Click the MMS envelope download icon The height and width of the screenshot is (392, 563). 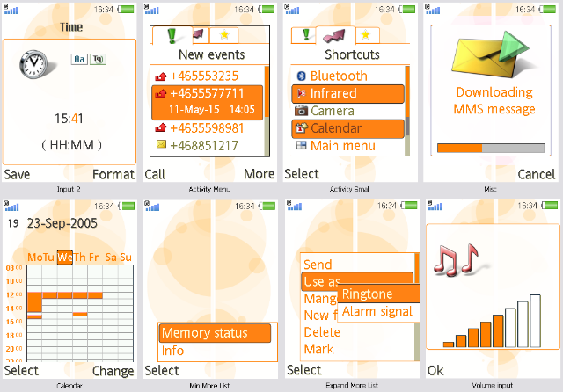[491, 54]
